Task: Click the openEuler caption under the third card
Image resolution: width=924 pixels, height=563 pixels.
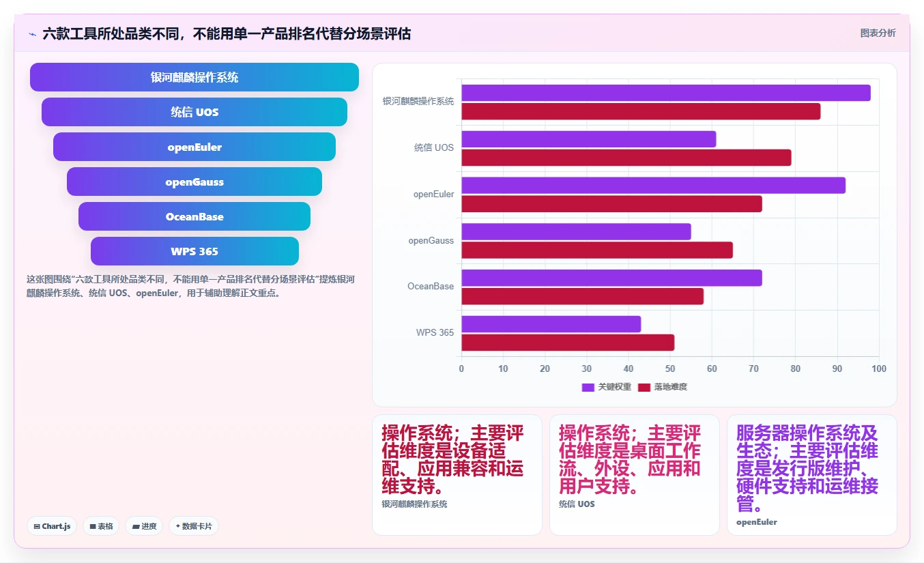Action: coord(757,522)
